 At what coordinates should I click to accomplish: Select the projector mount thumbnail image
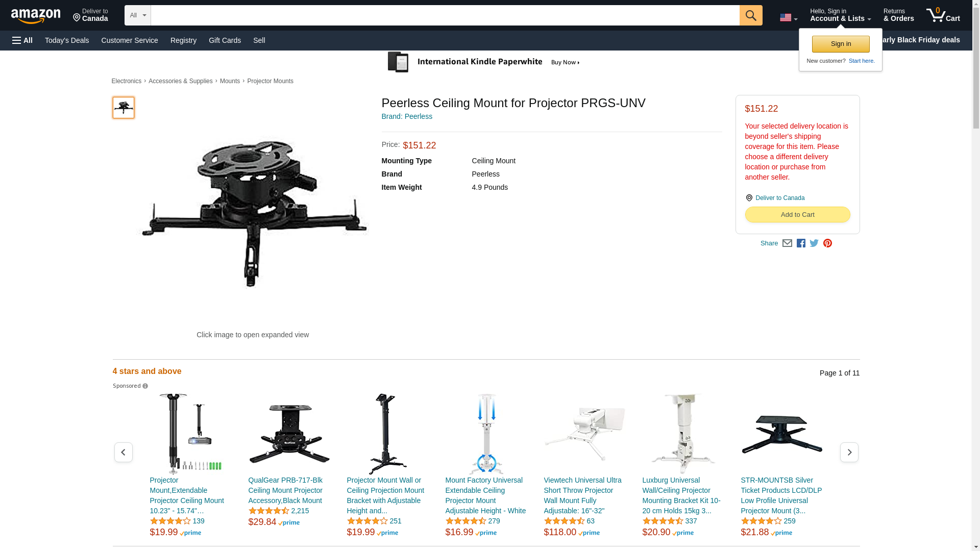[124, 108]
